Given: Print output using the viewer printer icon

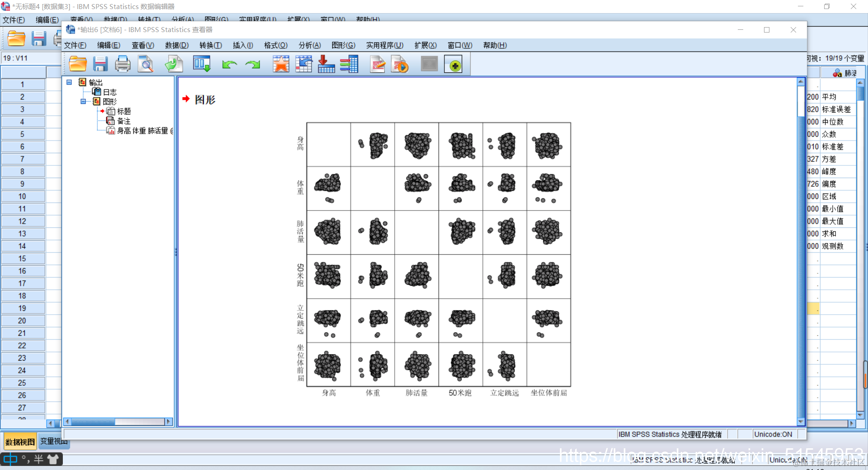Looking at the screenshot, I should (x=123, y=64).
